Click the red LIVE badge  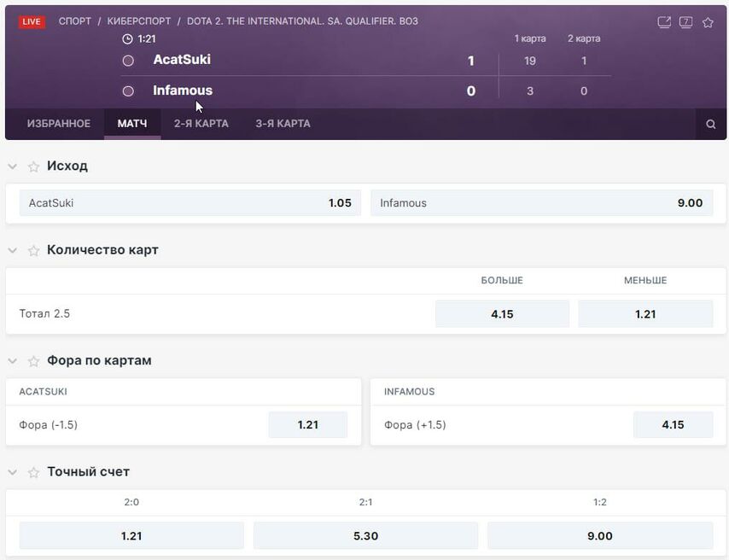coord(32,21)
